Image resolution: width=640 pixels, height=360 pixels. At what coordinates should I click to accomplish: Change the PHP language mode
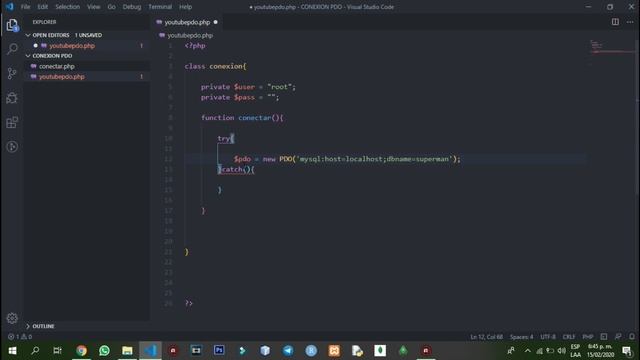click(x=588, y=337)
